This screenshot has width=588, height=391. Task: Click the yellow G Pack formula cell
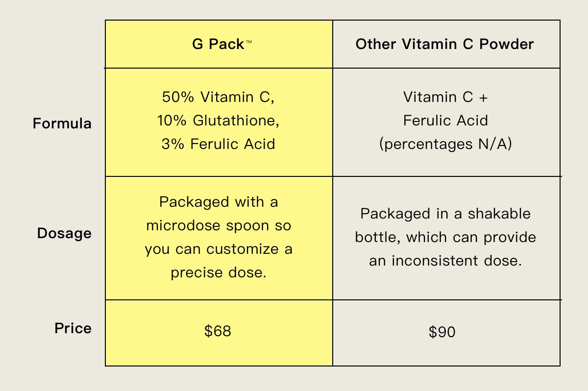(x=219, y=122)
